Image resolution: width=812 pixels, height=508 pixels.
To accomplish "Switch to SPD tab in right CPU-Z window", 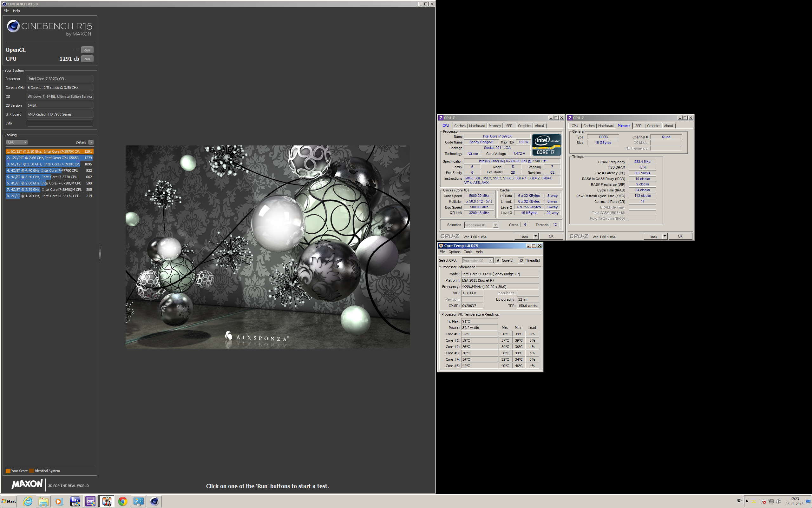I will (638, 126).
